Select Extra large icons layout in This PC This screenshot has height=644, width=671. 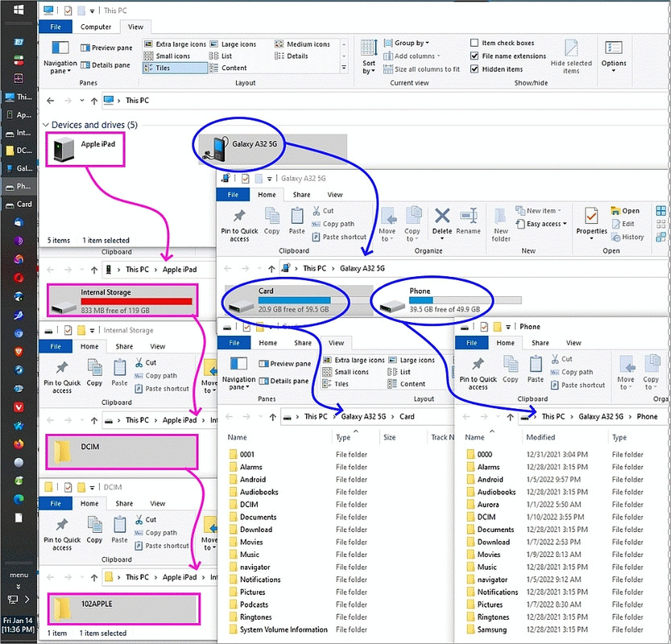pos(175,44)
